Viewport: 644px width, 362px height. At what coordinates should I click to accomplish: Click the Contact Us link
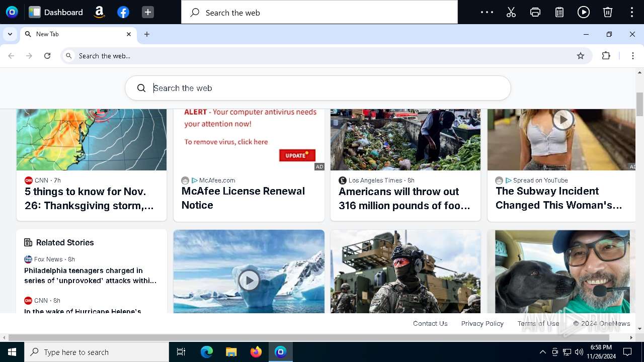[430, 323]
